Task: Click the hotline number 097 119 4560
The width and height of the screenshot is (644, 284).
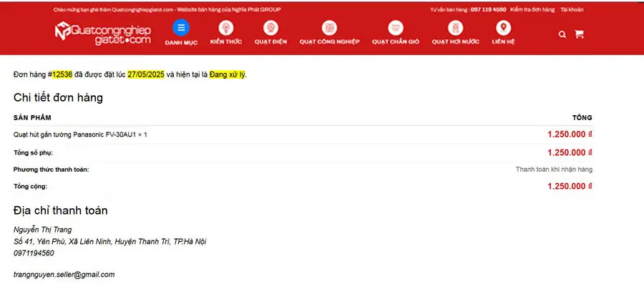Action: click(488, 9)
